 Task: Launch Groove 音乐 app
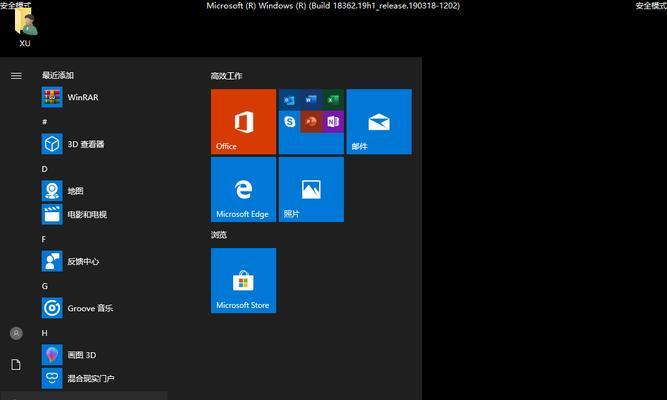point(103,308)
